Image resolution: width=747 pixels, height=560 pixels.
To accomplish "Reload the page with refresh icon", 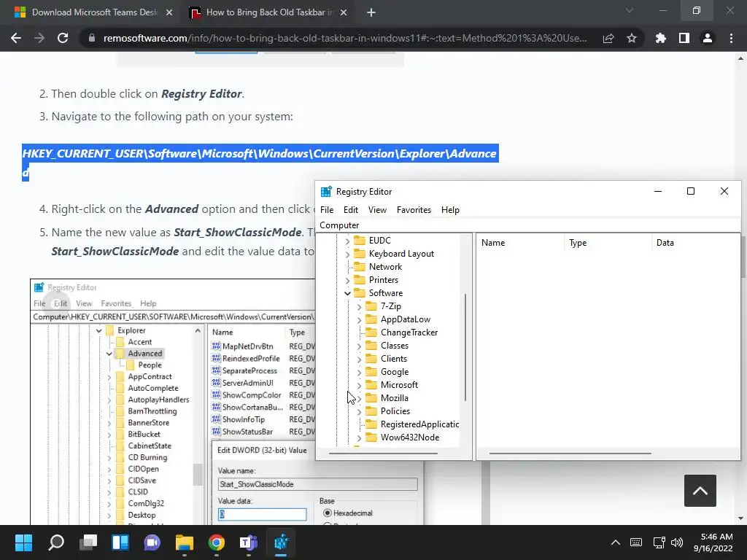I will tap(63, 38).
